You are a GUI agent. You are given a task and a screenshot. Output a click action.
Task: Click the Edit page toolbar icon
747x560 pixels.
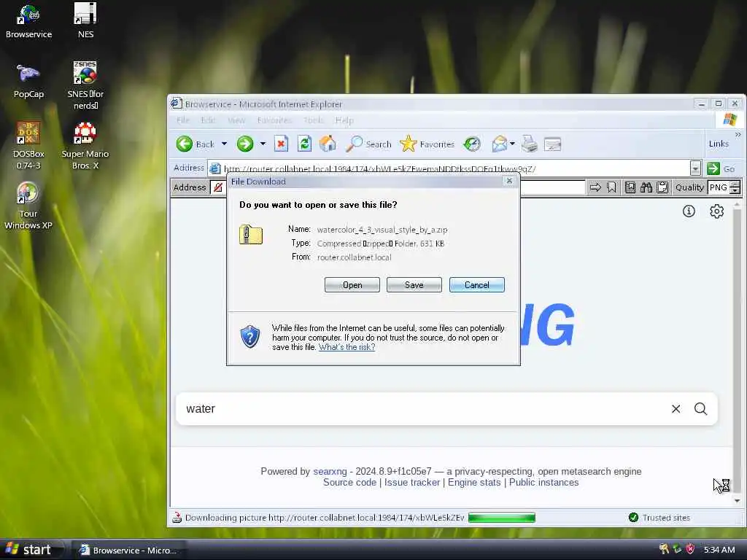pos(553,144)
